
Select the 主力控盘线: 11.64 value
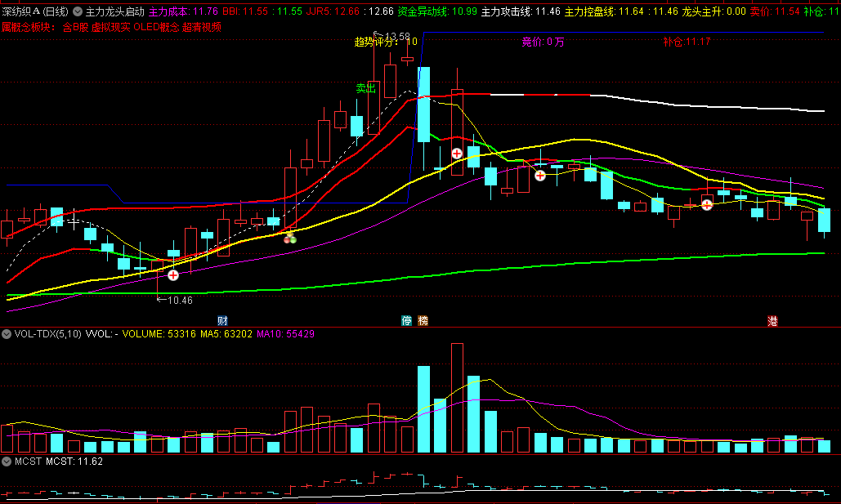pyautogui.click(x=604, y=11)
